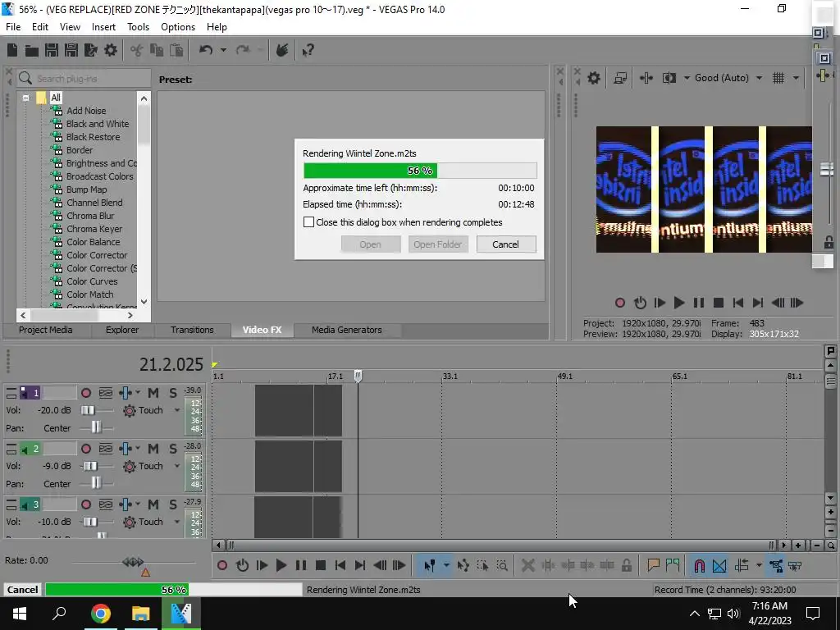
Task: Mute track 2 with the M button
Action: tap(153, 449)
